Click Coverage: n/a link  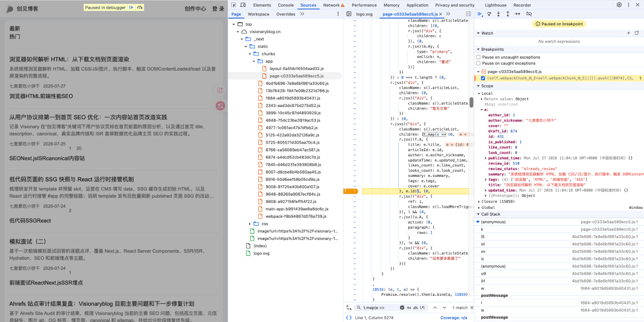coord(454,318)
